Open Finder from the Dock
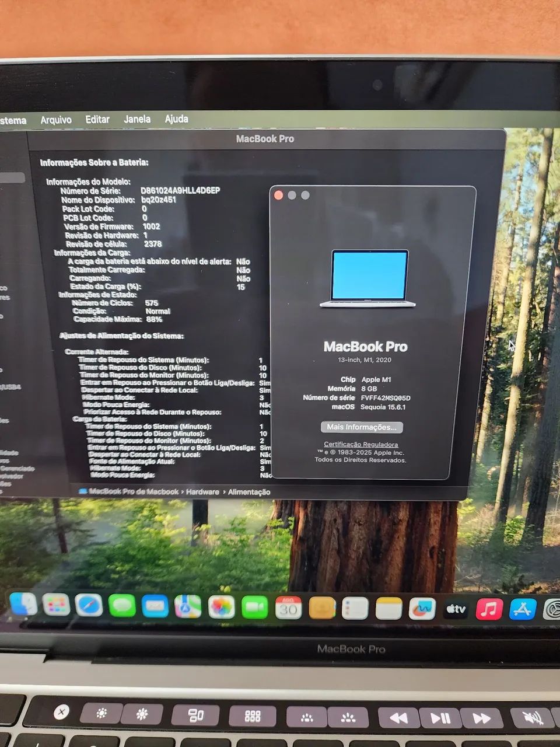The width and height of the screenshot is (560, 747). click(x=24, y=604)
